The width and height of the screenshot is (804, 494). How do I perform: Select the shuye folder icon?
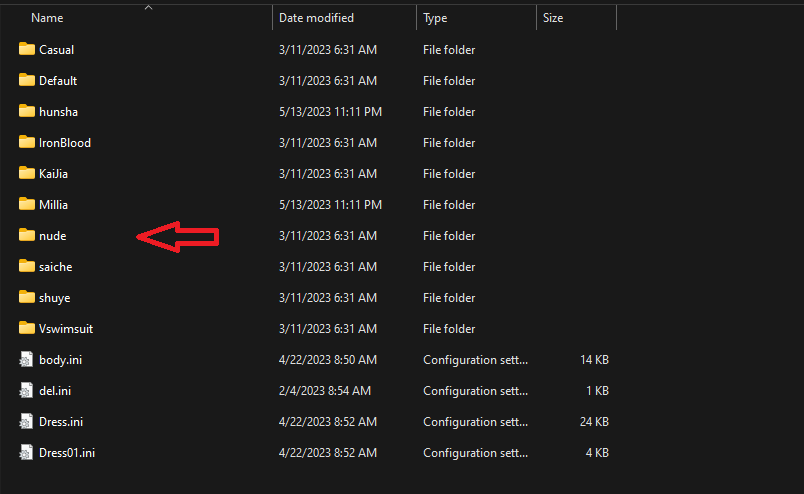point(27,297)
